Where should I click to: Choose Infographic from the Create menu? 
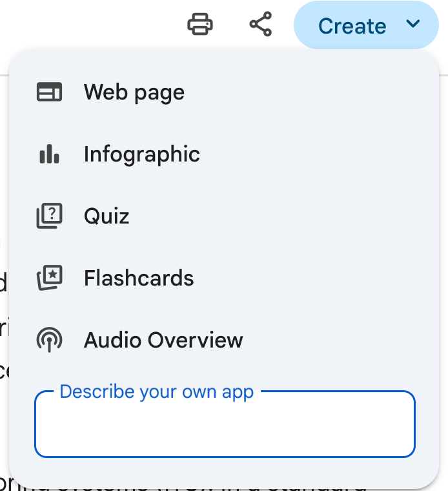click(x=142, y=154)
